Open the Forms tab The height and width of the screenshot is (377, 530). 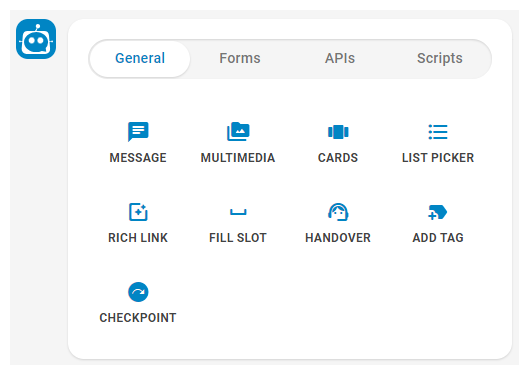pyautogui.click(x=240, y=58)
